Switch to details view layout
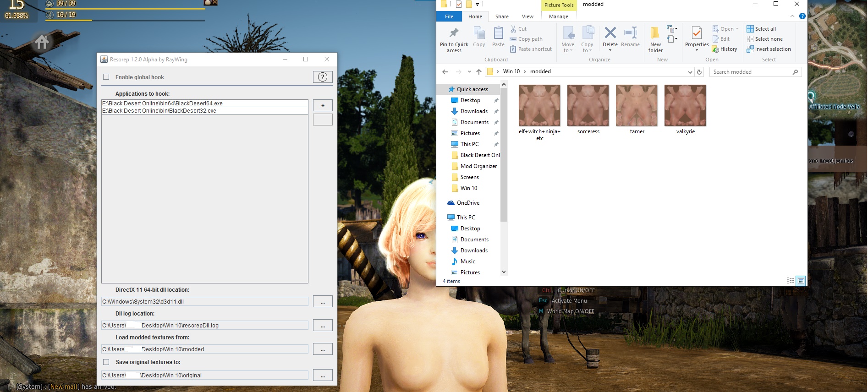The image size is (868, 392). click(791, 281)
